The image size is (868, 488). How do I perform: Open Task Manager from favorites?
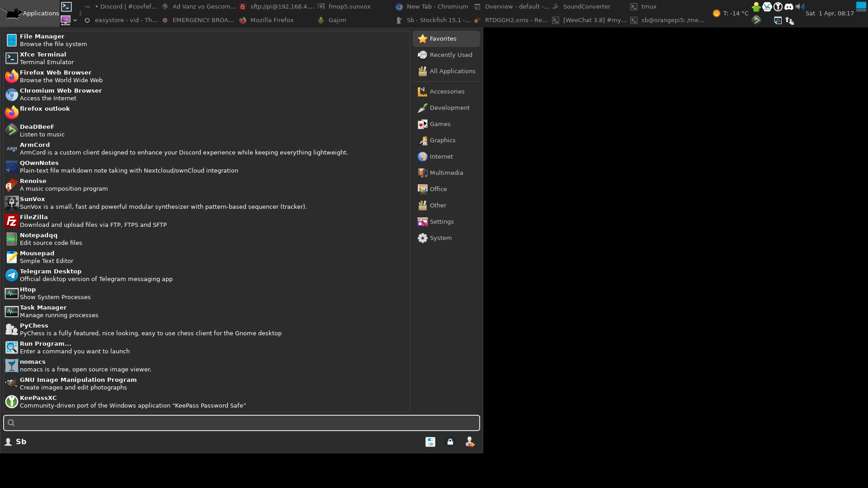coord(206,311)
